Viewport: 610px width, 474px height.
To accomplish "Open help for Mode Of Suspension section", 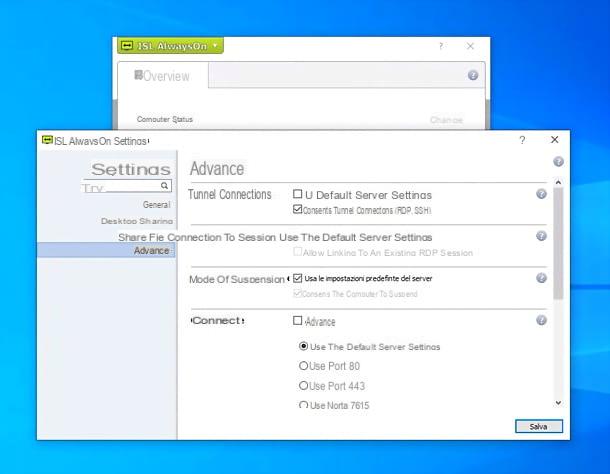I will tap(541, 278).
